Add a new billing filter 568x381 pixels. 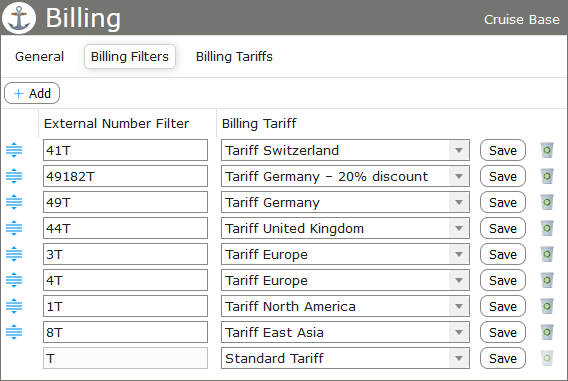point(32,93)
